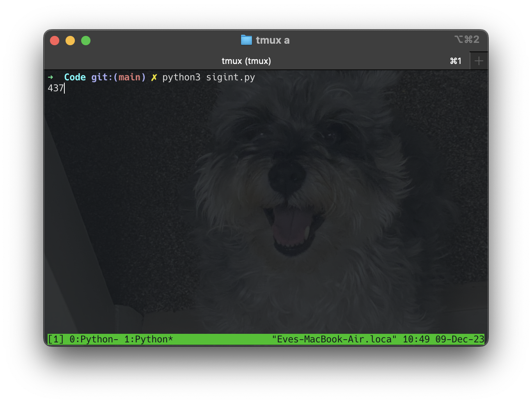Click the green full-screen button
532x404 pixels.
coord(86,41)
